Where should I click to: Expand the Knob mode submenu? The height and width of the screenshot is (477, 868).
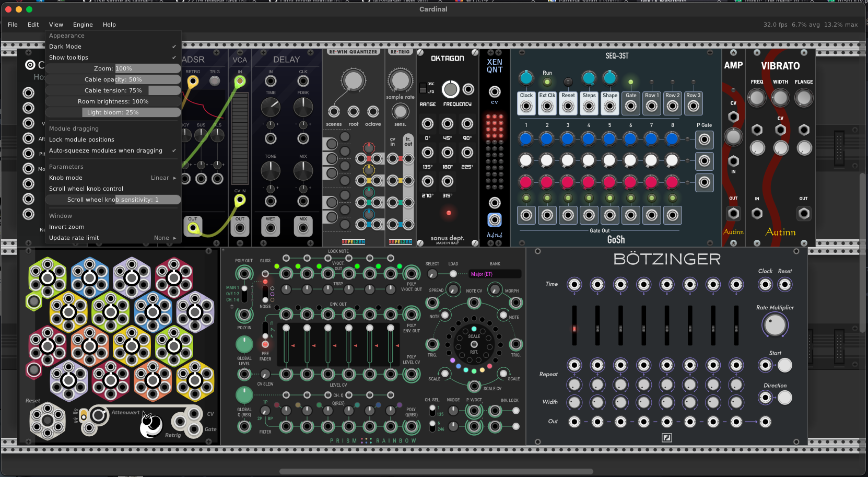pyautogui.click(x=113, y=178)
